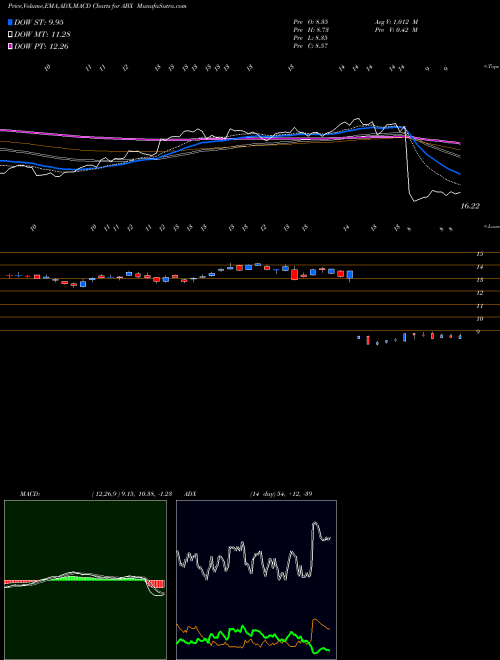Viewport: 500px width, 660px height.
Task: Click the white DOW MT legend swatch
Action: pyautogui.click(x=11, y=34)
